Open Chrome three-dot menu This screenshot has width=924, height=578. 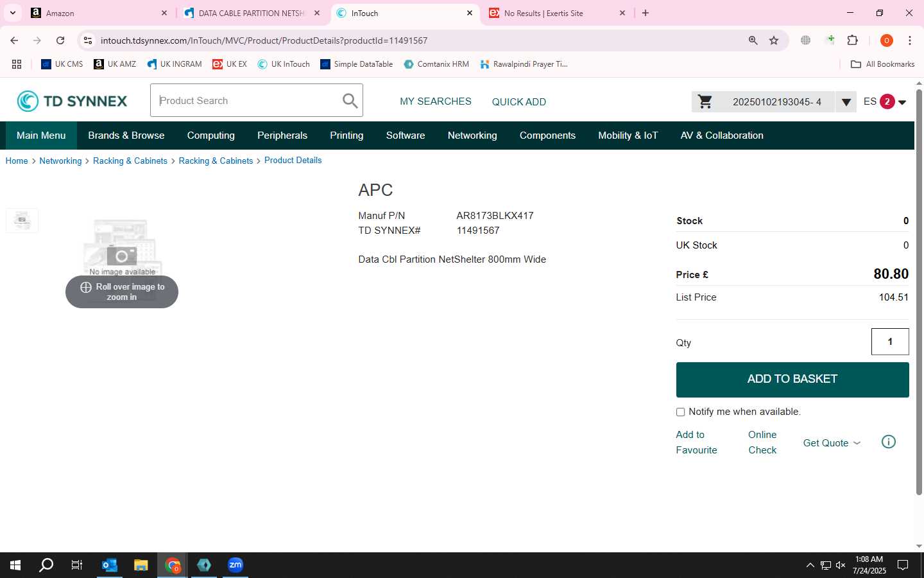click(x=910, y=40)
